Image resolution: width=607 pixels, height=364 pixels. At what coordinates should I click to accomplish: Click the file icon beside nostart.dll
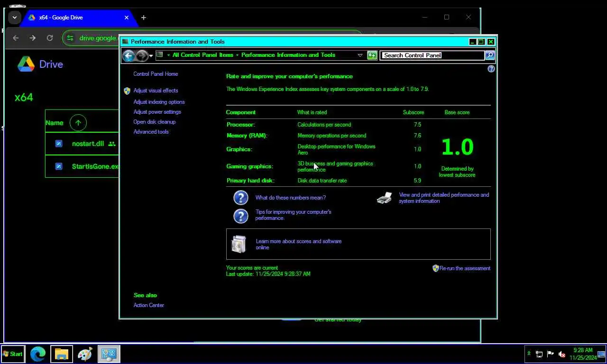59,144
